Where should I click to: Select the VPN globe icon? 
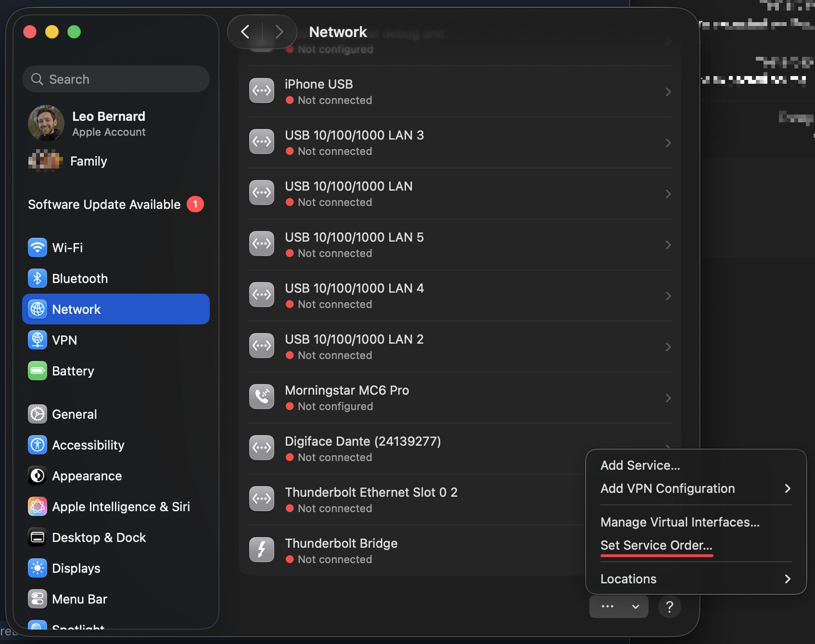coord(38,340)
